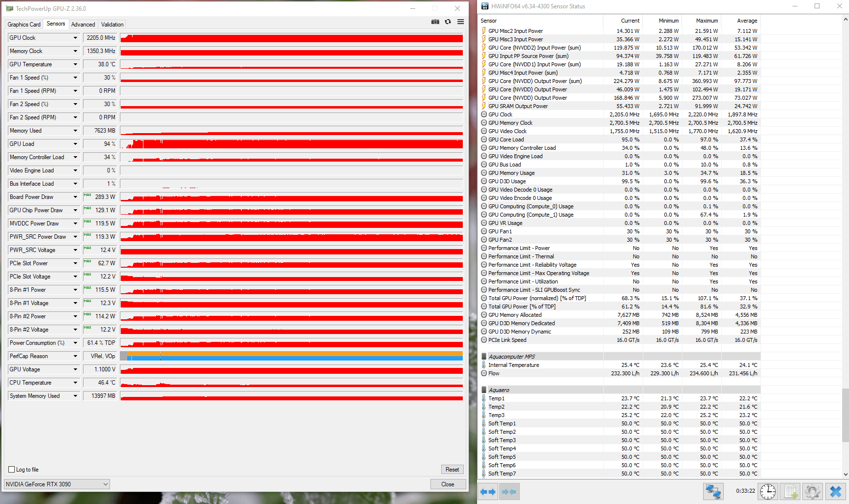
Task: Open the HWiNFO sensor settings gear icon
Action: click(x=813, y=491)
